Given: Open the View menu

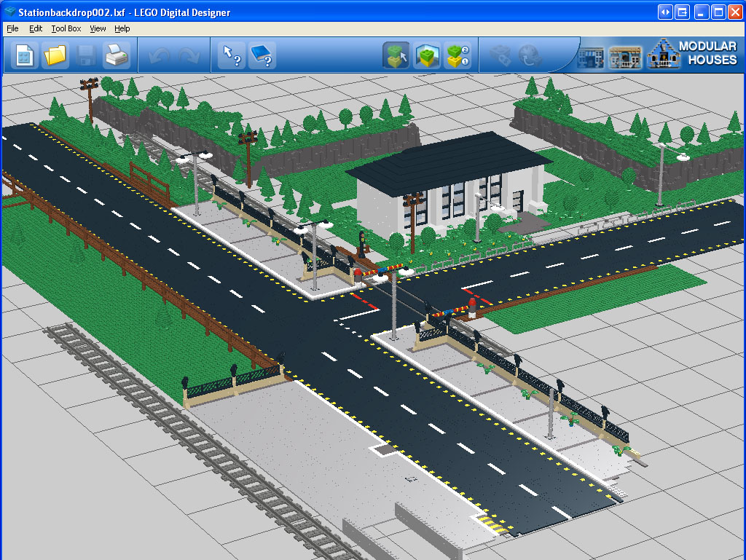Looking at the screenshot, I should [98, 28].
